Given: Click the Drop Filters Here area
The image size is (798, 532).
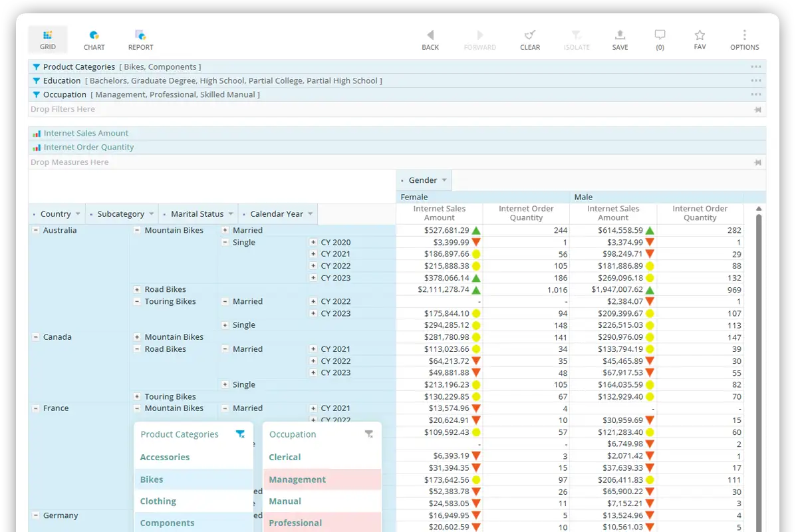Looking at the screenshot, I should (x=397, y=110).
